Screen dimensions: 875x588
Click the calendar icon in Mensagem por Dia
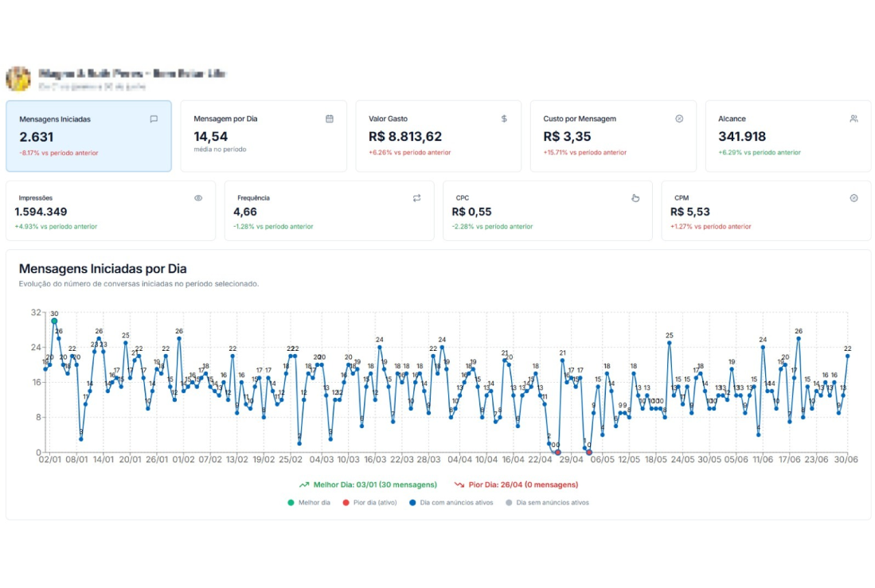[x=330, y=119]
